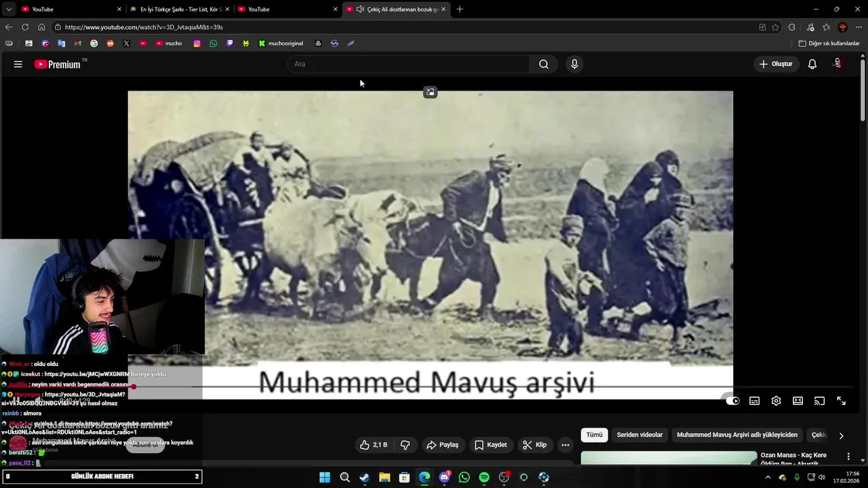Open the YouTube guide hamburger menu

click(18, 64)
